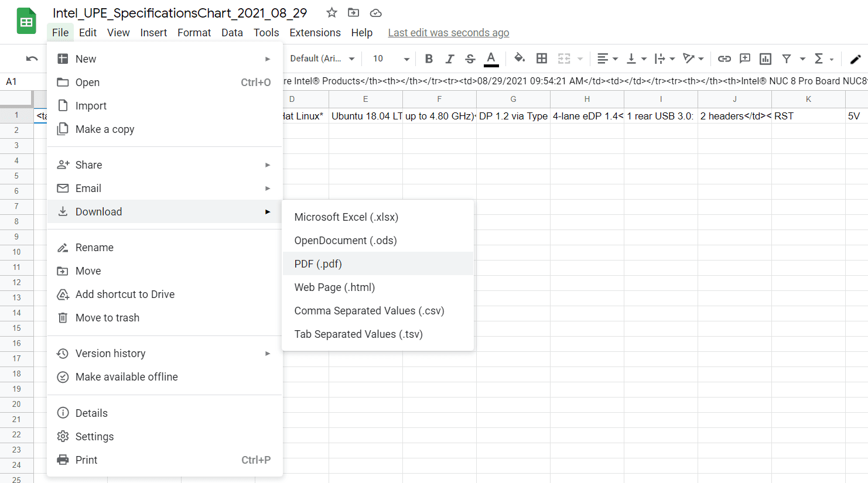Choose Move from File menu

tap(165, 270)
